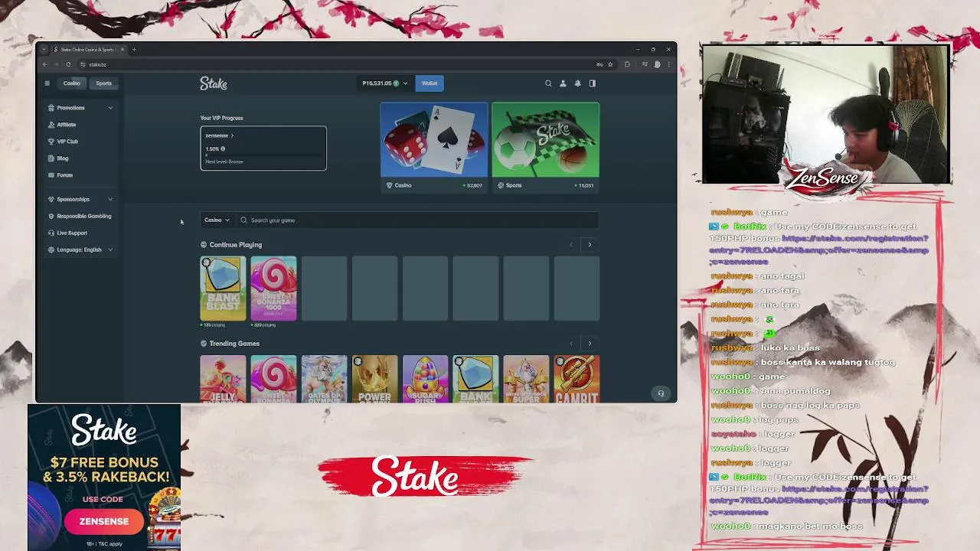Open the notifications bell icon
Screen dimensions: 980x551
coord(577,83)
